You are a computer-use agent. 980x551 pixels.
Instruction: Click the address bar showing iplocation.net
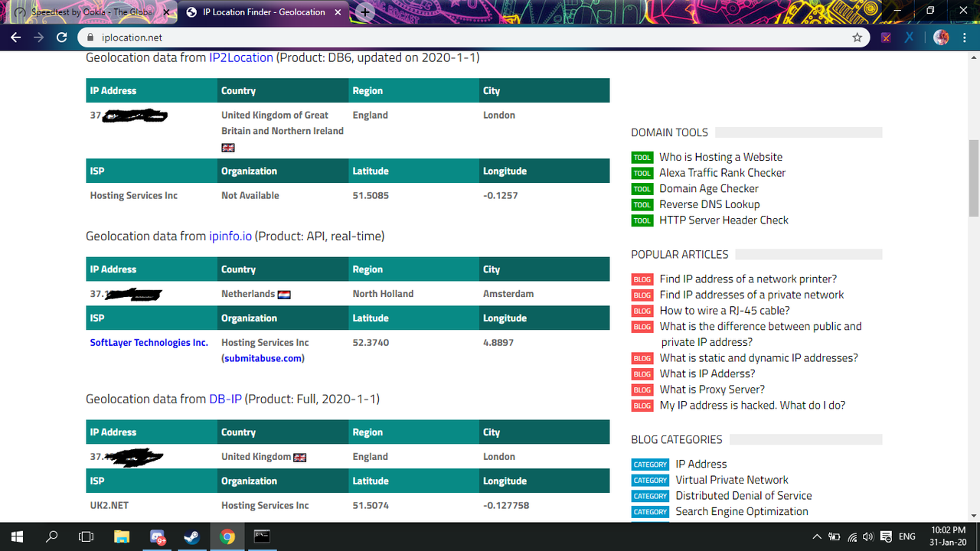(x=473, y=37)
